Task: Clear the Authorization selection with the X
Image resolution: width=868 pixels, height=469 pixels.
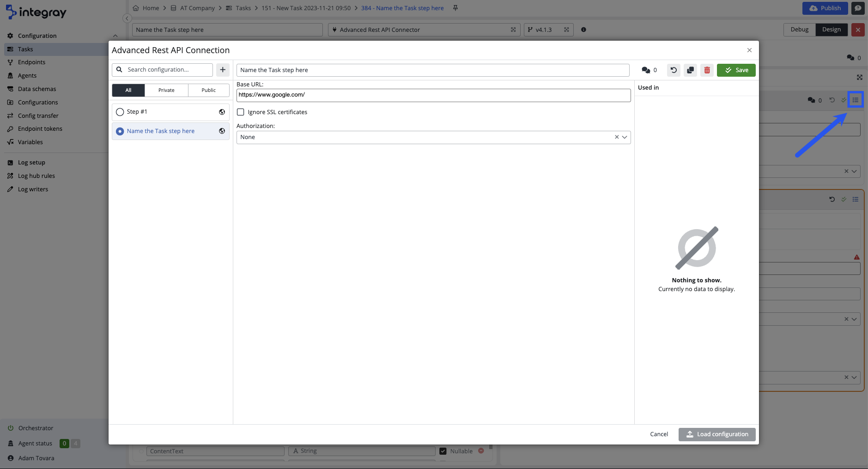Action: [x=616, y=137]
